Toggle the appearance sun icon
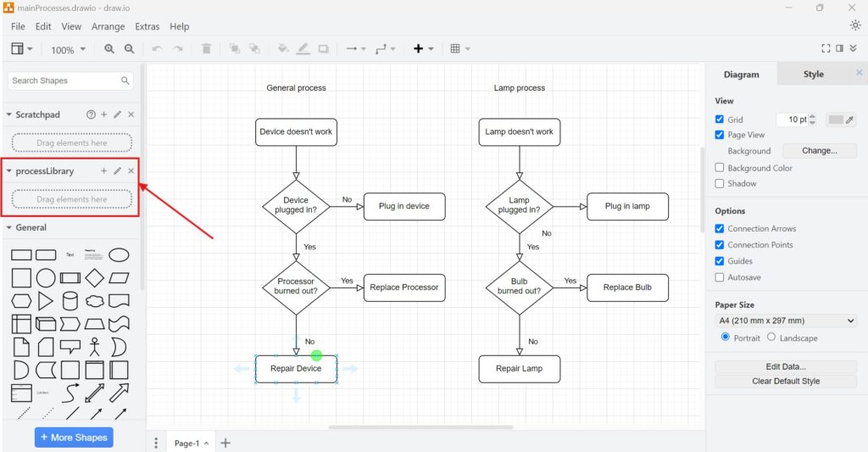This screenshot has height=452, width=868. pos(854,25)
